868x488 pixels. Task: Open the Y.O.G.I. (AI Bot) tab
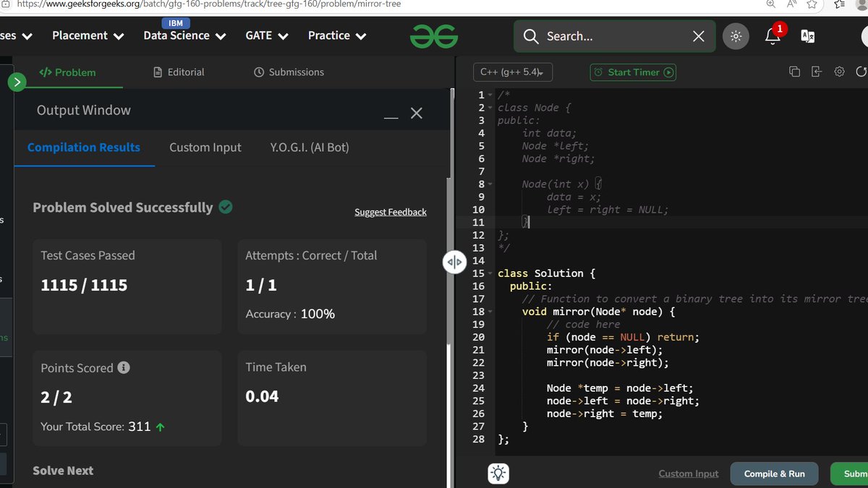point(310,147)
